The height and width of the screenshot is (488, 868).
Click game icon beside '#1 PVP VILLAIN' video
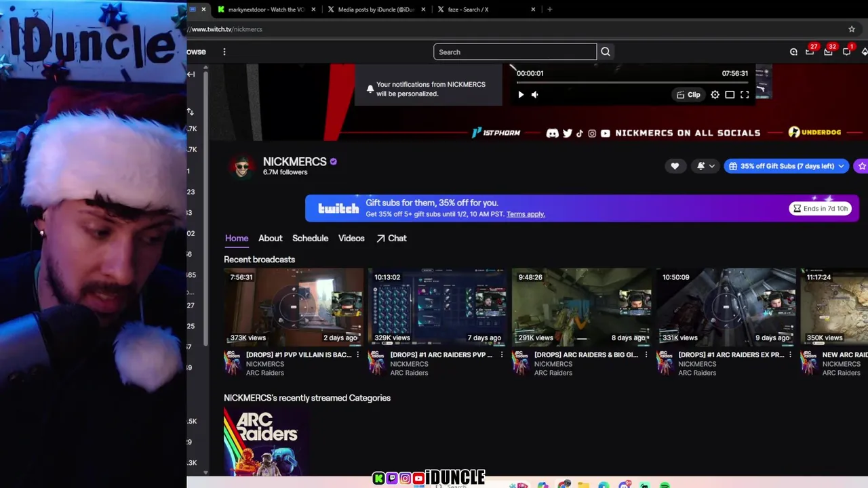pyautogui.click(x=233, y=363)
